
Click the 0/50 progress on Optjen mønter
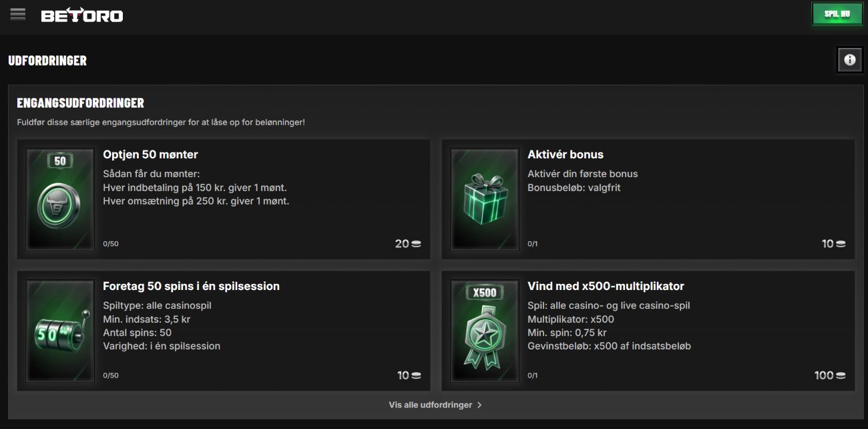pyautogui.click(x=111, y=244)
